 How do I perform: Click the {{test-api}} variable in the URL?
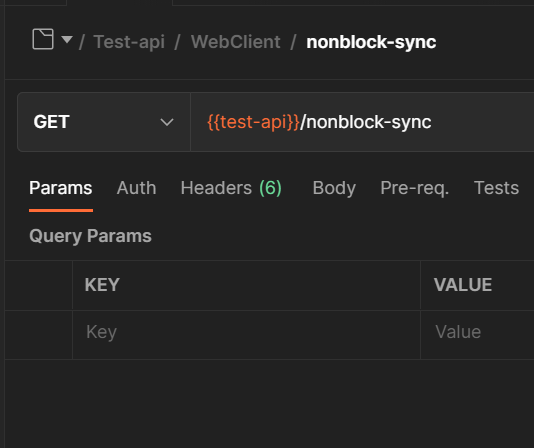pyautogui.click(x=253, y=122)
